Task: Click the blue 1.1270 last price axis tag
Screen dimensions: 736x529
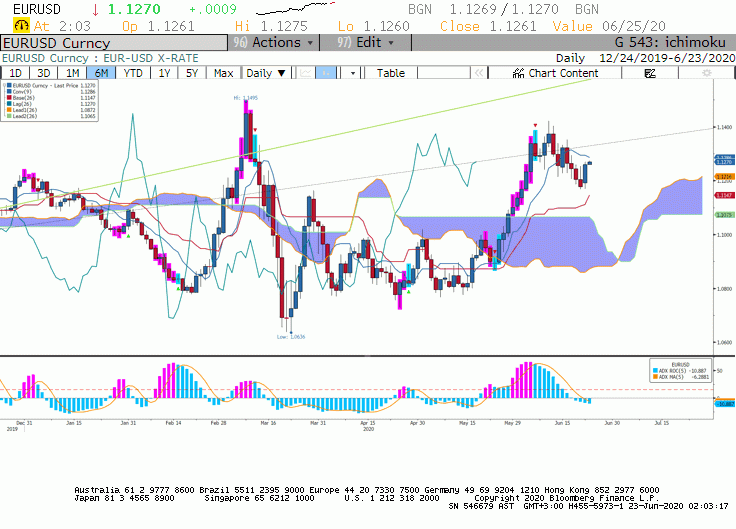Action: click(x=723, y=162)
